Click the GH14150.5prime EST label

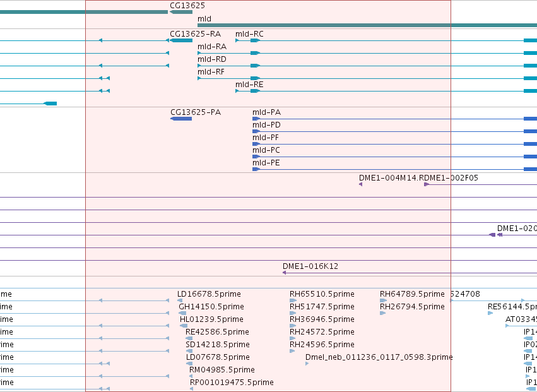click(211, 307)
